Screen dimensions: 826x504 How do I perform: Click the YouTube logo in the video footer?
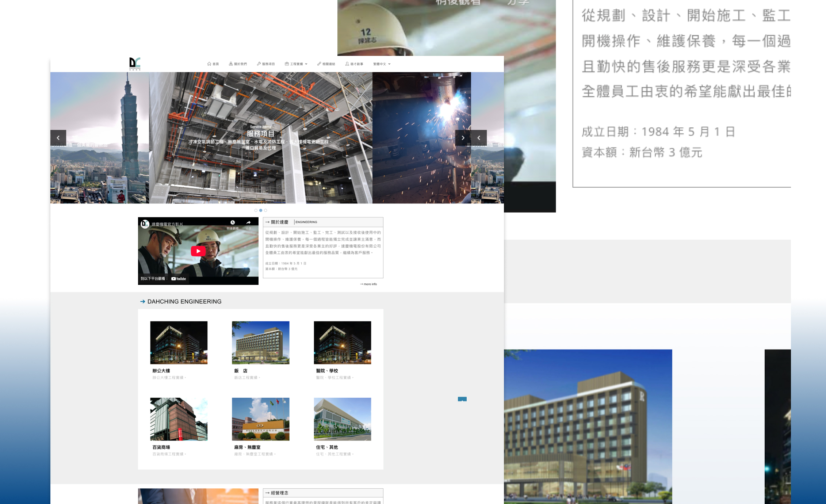[x=179, y=278]
